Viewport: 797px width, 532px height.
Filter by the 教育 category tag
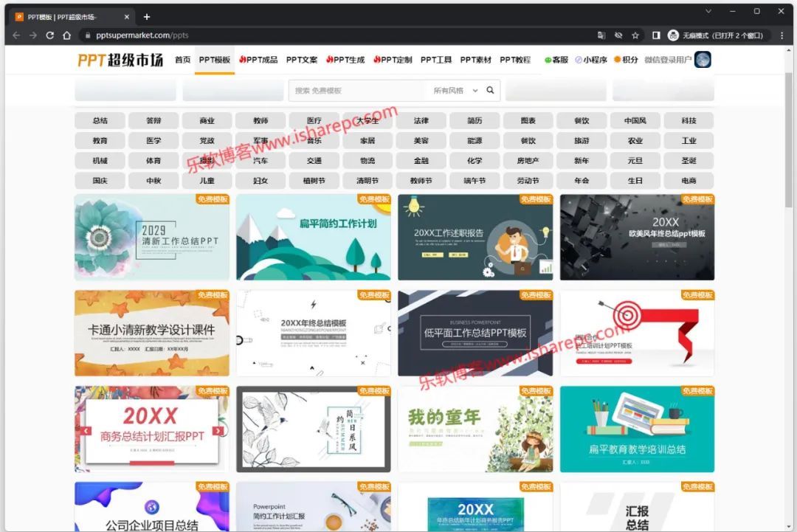(100, 140)
